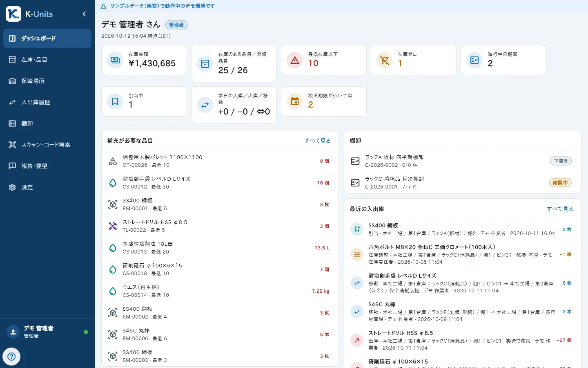588x368 pixels.
Task: Click the 梱包用木製パレット shapes icon
Action: point(113,161)
